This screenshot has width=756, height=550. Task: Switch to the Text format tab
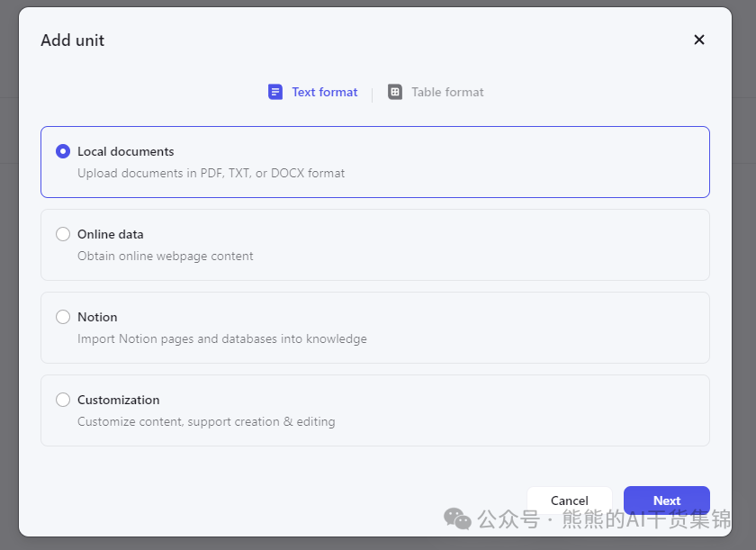pyautogui.click(x=324, y=92)
